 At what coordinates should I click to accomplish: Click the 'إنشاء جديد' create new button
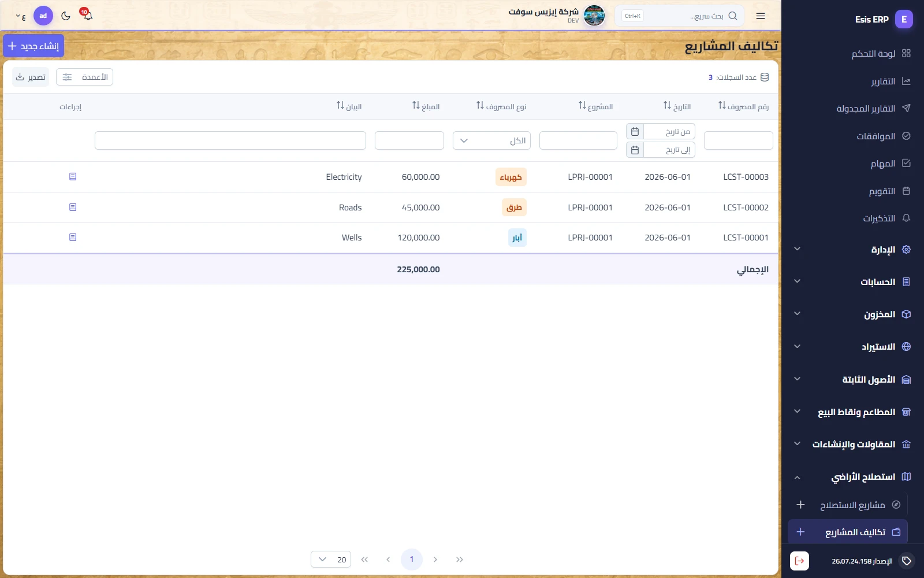(33, 46)
